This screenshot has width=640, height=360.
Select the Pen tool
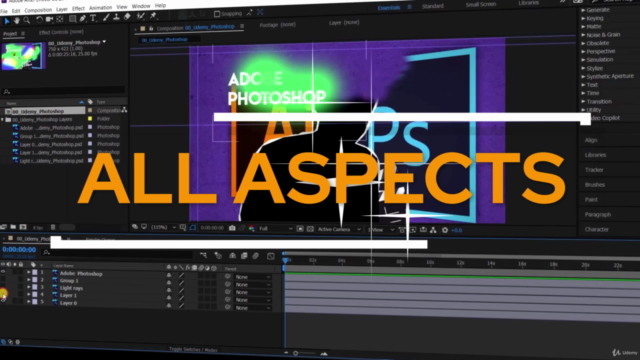pos(83,18)
